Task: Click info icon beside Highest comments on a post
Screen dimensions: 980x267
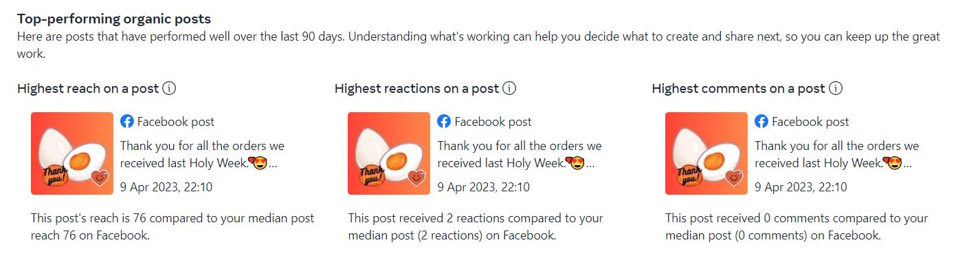Action: click(836, 89)
